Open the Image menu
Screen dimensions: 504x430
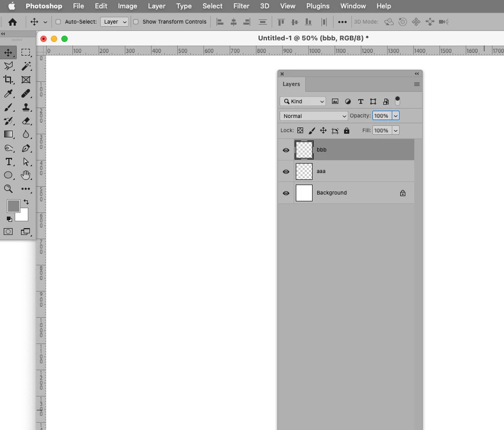127,6
